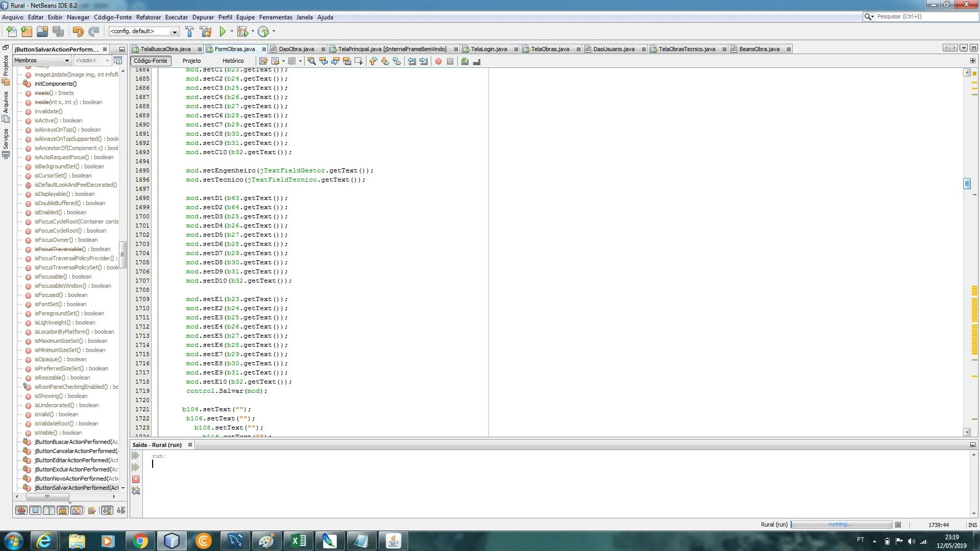Click the Profile Project clock icon
Screen dimensions: 980x551
pos(263,32)
